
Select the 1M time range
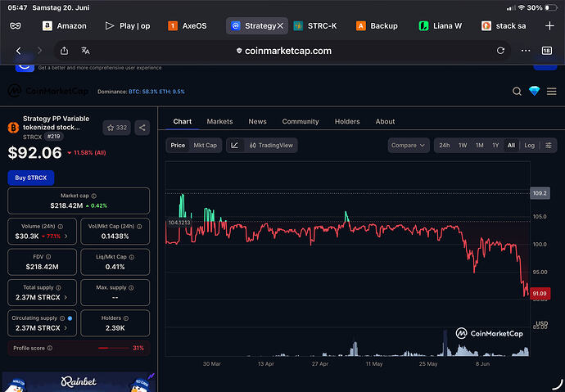point(479,146)
